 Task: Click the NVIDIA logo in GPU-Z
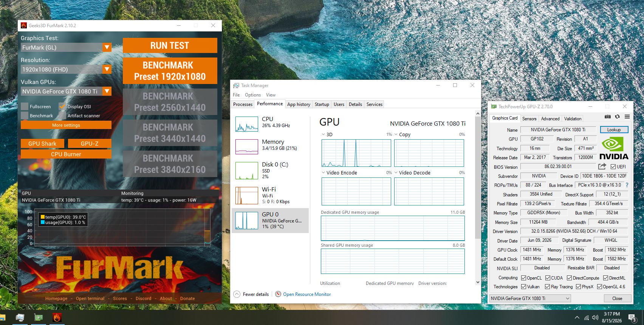pyautogui.click(x=614, y=148)
